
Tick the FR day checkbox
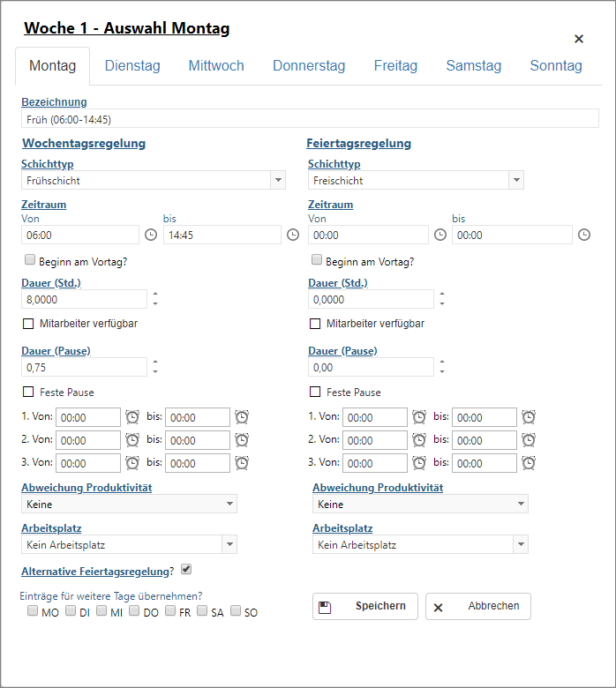pos(170,610)
